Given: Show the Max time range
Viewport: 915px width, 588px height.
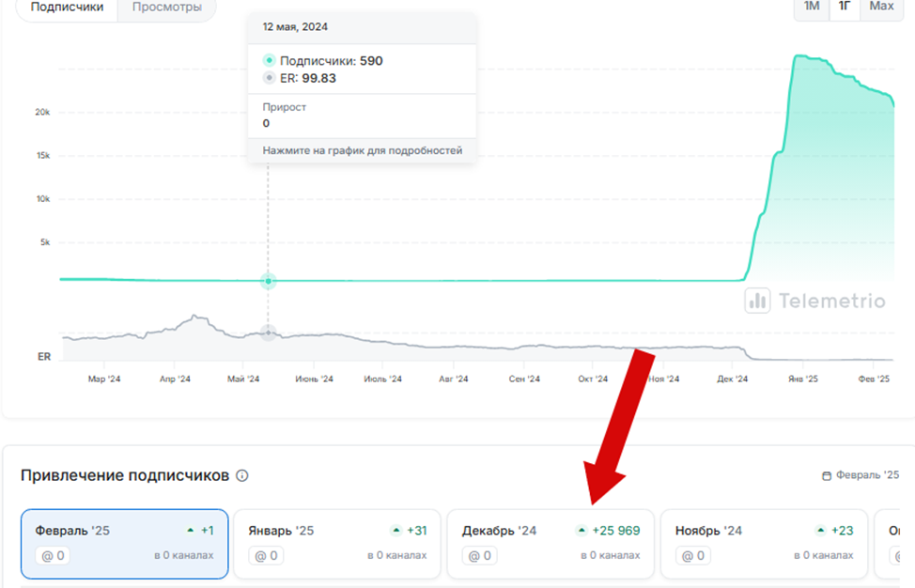Looking at the screenshot, I should (881, 8).
